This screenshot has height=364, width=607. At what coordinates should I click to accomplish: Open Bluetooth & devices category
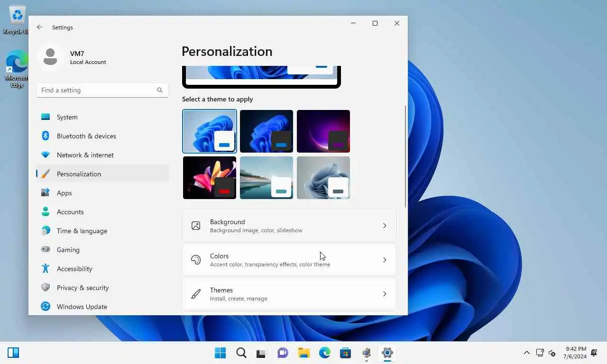pyautogui.click(x=102, y=136)
